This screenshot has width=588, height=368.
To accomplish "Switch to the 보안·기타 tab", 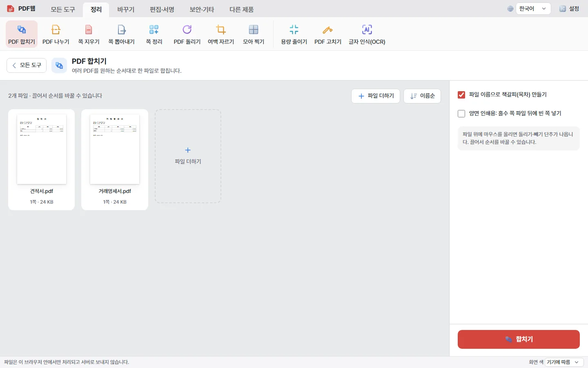I will (202, 9).
